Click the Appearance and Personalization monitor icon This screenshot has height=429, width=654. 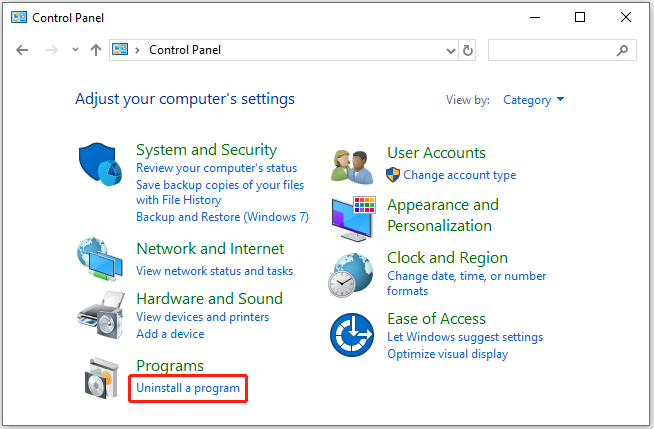(x=354, y=218)
